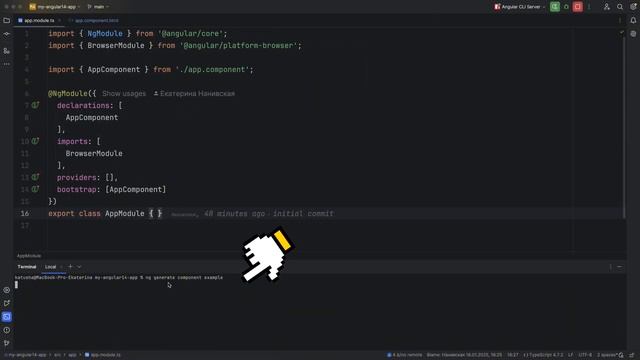Click the active Terminal tool window icon

click(7, 317)
